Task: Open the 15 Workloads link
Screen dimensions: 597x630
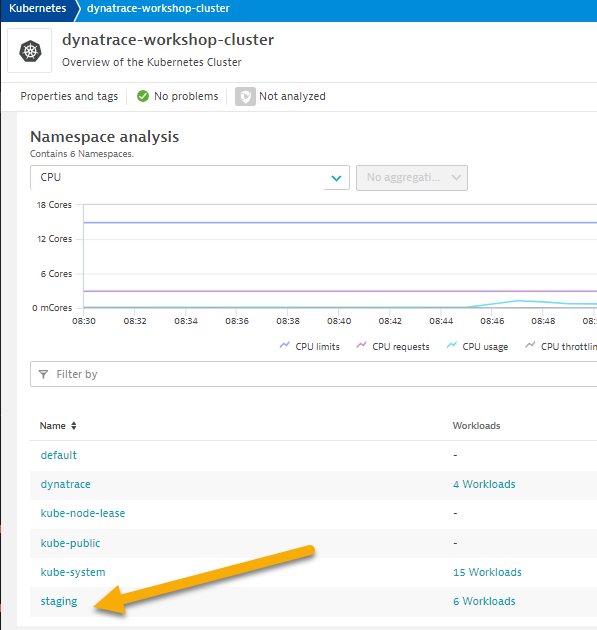Action: tap(487, 572)
